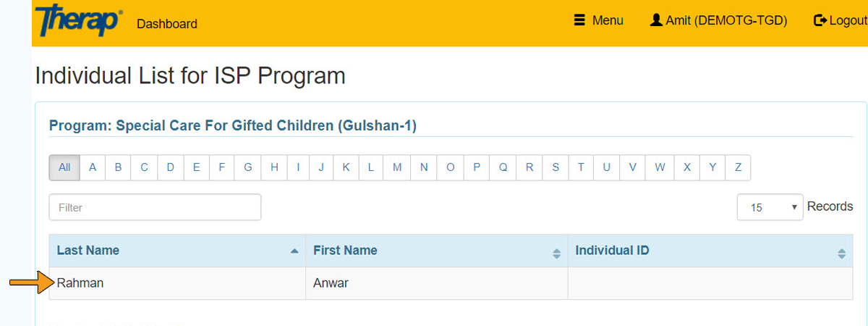Filter individuals by letter A
This screenshot has height=326, width=868.
pos(93,167)
